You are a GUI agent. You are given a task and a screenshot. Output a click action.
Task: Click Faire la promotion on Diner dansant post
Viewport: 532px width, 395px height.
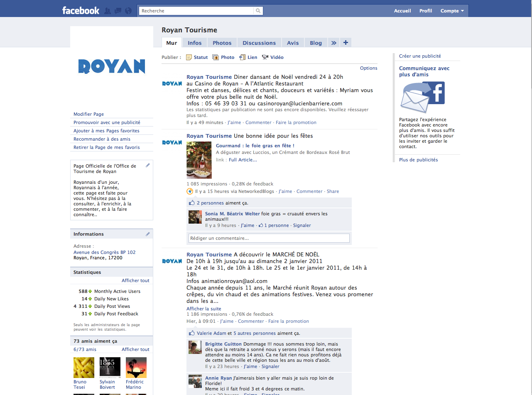coord(296,122)
